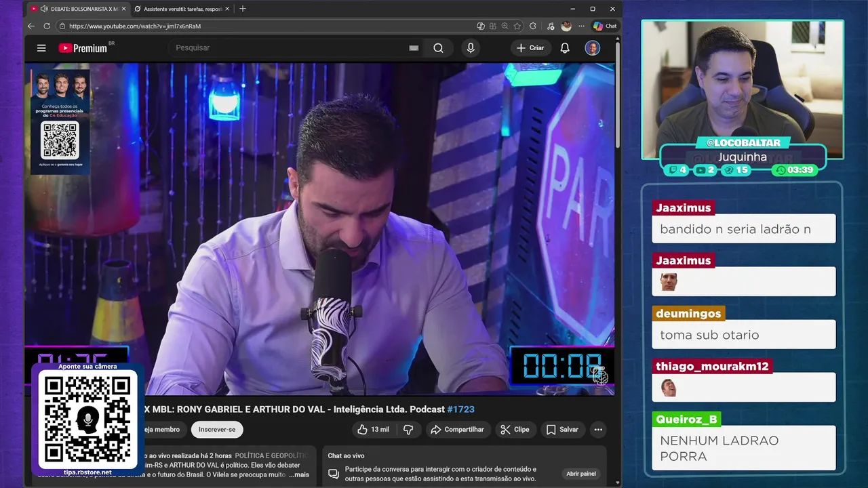Open the Copilot Chat sidebar button
The width and height of the screenshot is (868, 488).
pos(605,26)
